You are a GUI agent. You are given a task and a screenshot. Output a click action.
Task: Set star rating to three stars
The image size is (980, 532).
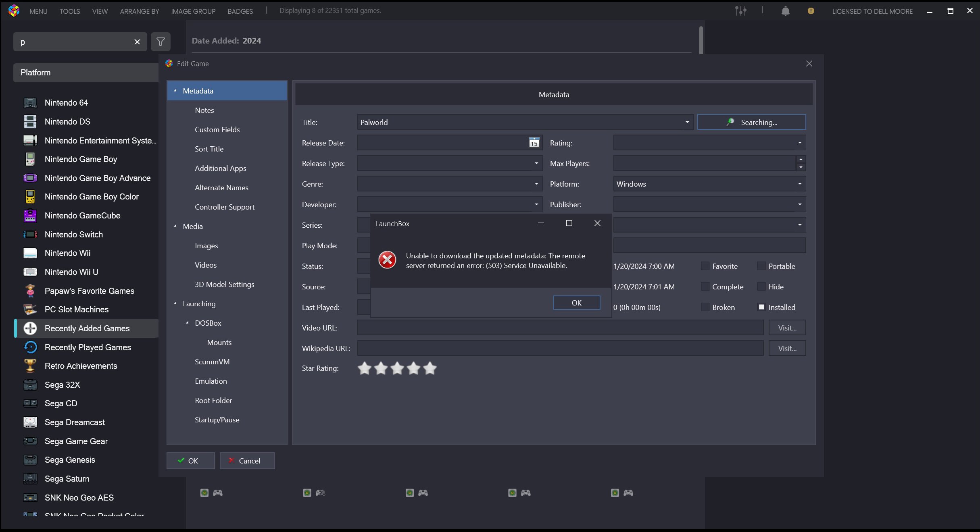[397, 368]
